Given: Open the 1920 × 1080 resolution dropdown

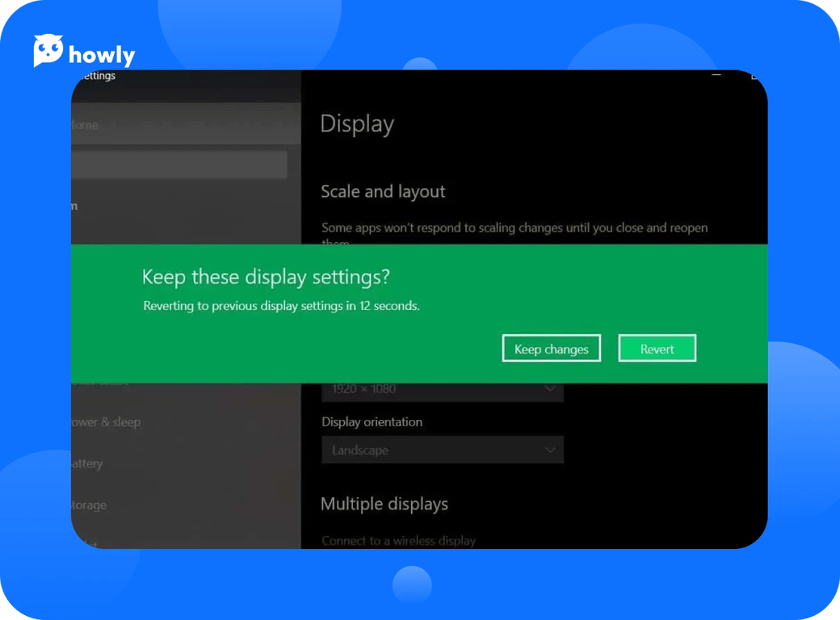Looking at the screenshot, I should point(442,390).
